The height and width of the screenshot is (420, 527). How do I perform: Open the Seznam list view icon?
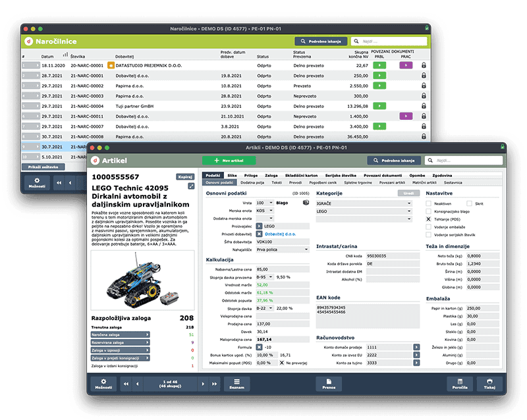(x=236, y=383)
